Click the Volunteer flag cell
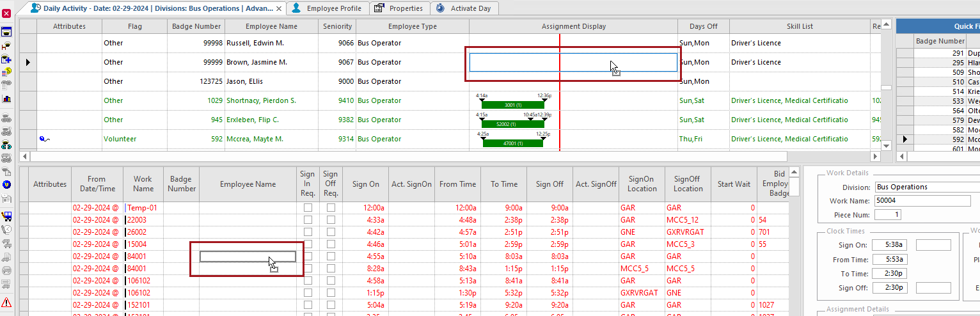This screenshot has height=316, width=980. tap(134, 139)
